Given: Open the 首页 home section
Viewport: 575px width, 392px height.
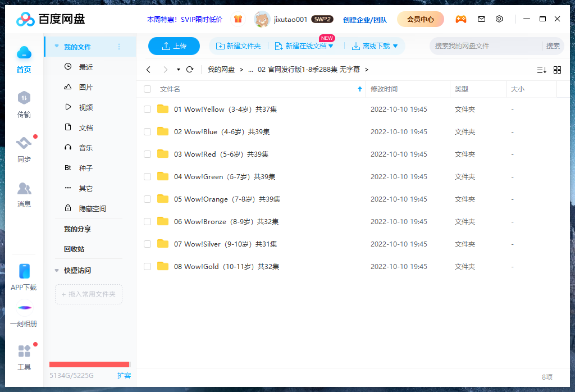Looking at the screenshot, I should 24,60.
